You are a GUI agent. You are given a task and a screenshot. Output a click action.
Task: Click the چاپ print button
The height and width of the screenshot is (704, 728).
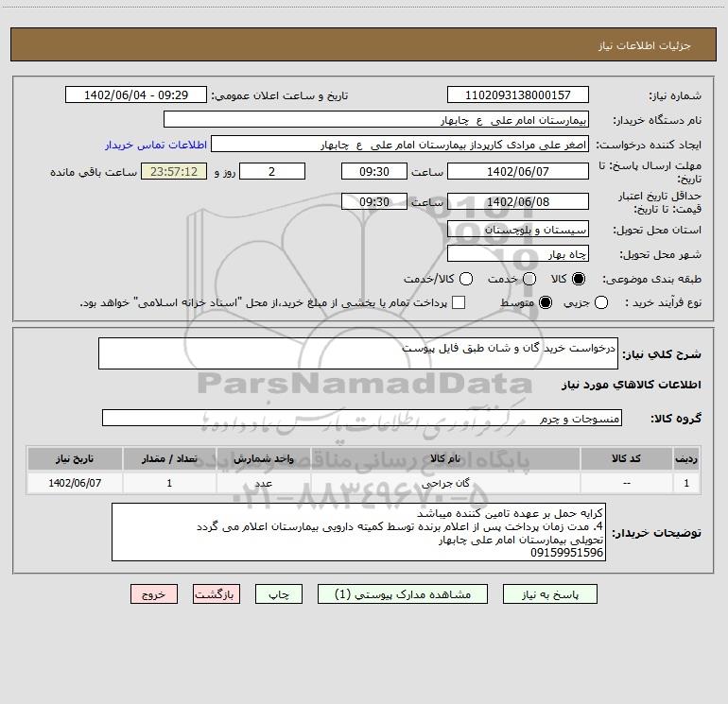point(279,594)
